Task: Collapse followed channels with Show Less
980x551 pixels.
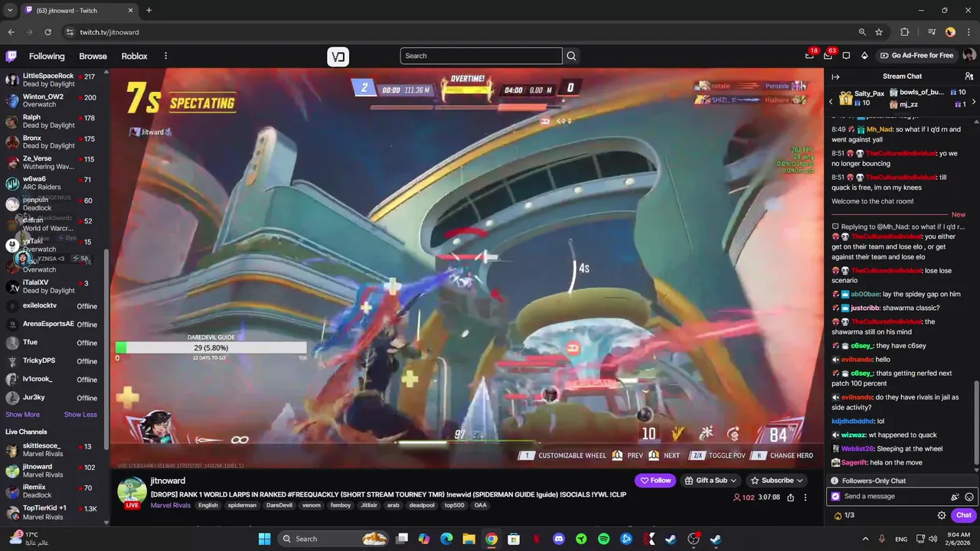Action: (80, 415)
